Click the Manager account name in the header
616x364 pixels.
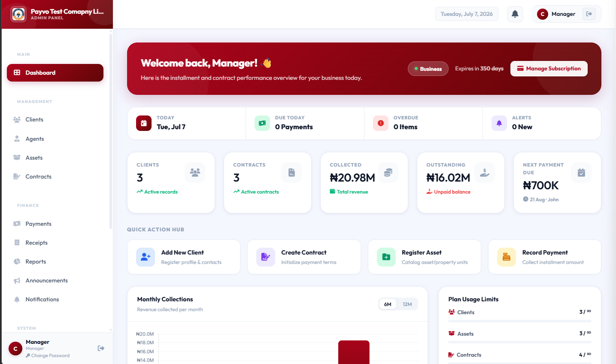(563, 14)
